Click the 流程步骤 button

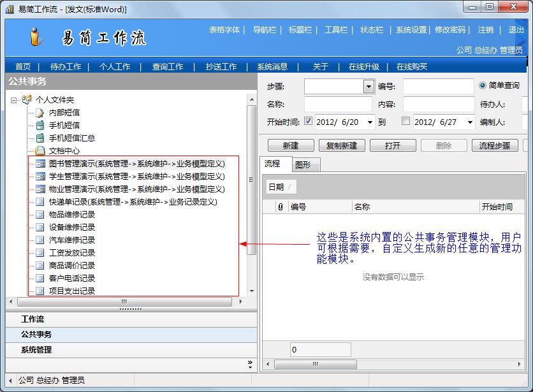click(495, 145)
